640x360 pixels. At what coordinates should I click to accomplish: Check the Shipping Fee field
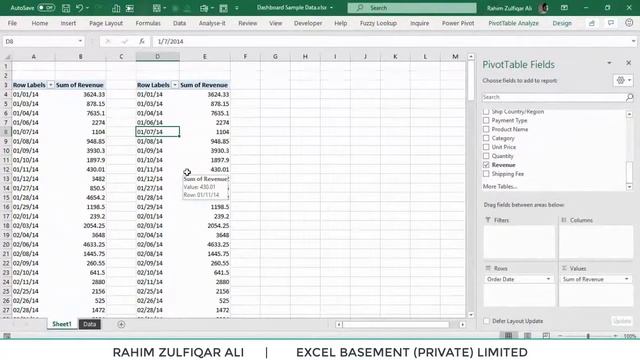(x=486, y=174)
